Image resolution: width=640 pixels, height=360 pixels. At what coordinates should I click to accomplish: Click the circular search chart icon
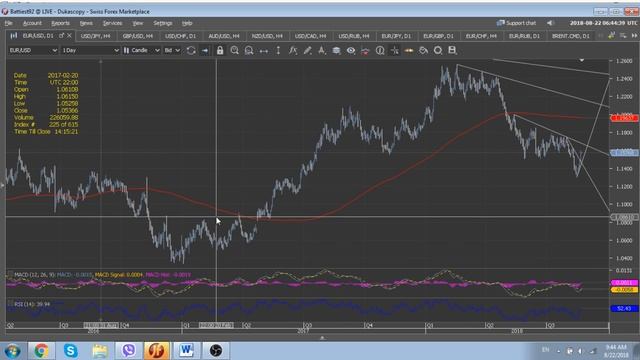coord(438,50)
